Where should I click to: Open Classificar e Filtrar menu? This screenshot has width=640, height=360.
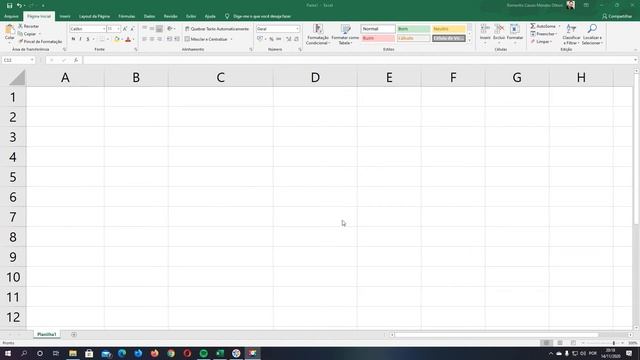pos(571,34)
